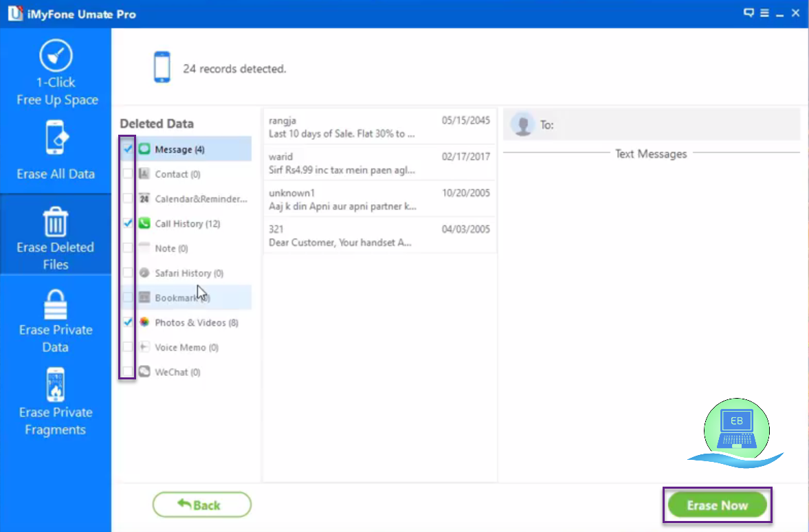The height and width of the screenshot is (532, 809).
Task: Click the Bookmark category icon
Action: click(x=144, y=298)
